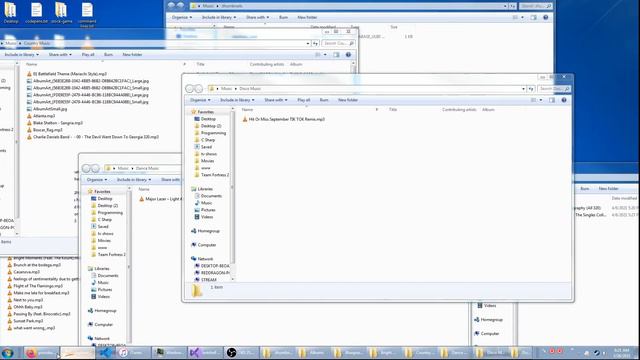Open help in Country Music window
The width and height of the screenshot is (640, 360).
348,55
